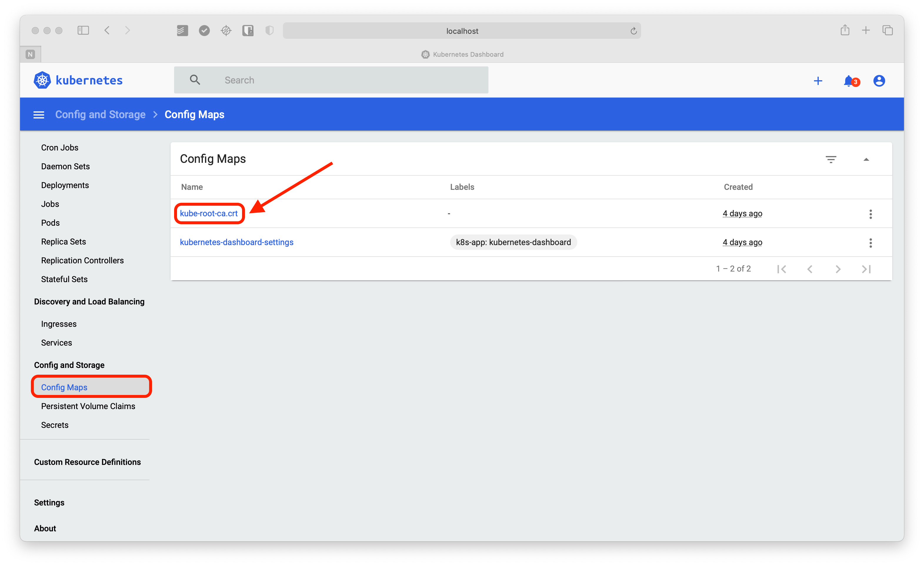Select Config Maps in sidebar
The width and height of the screenshot is (924, 566).
click(x=91, y=387)
